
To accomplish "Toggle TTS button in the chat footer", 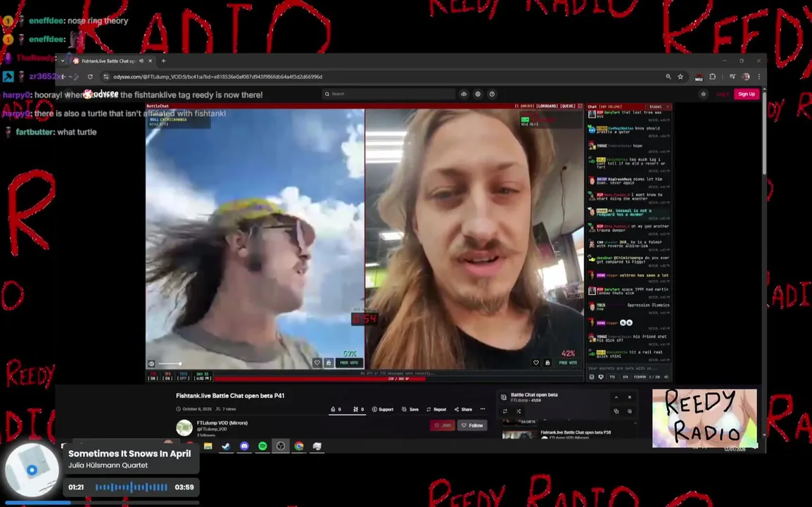I will tap(612, 377).
